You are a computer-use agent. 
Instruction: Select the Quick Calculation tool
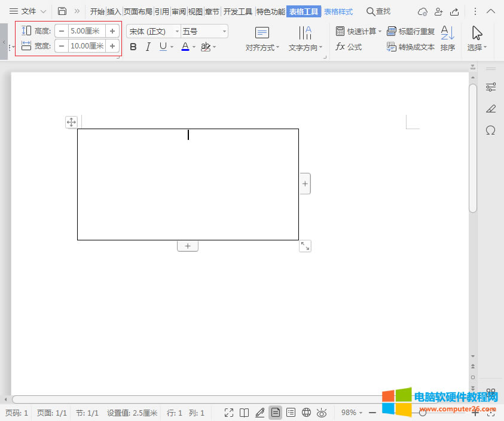(x=357, y=31)
